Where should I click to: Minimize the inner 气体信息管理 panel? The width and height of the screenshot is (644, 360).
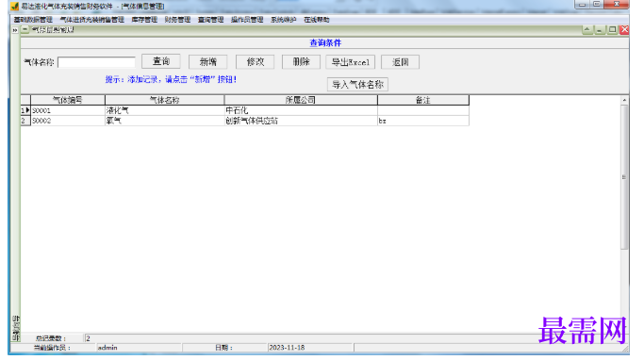pyautogui.click(x=600, y=29)
